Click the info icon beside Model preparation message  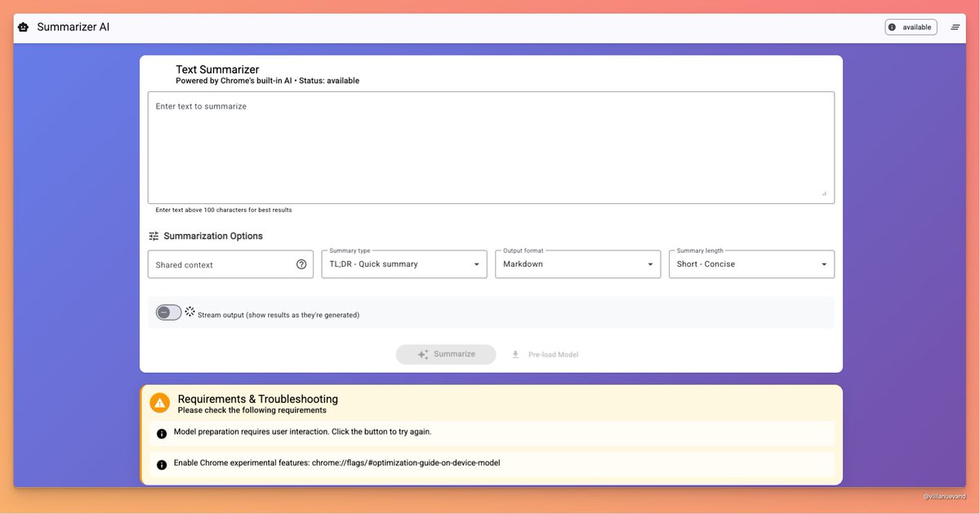pyautogui.click(x=162, y=433)
